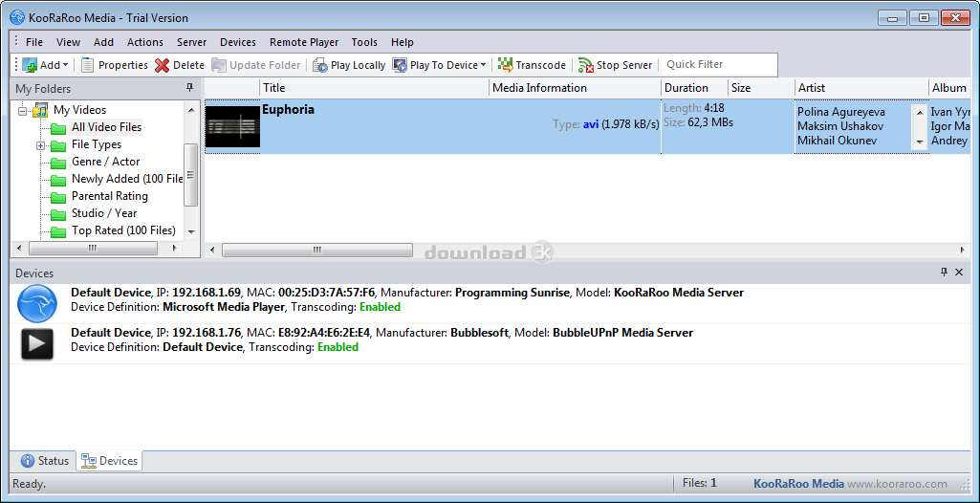Click the My Folders scroll down arrow
980x503 pixels.
[191, 231]
